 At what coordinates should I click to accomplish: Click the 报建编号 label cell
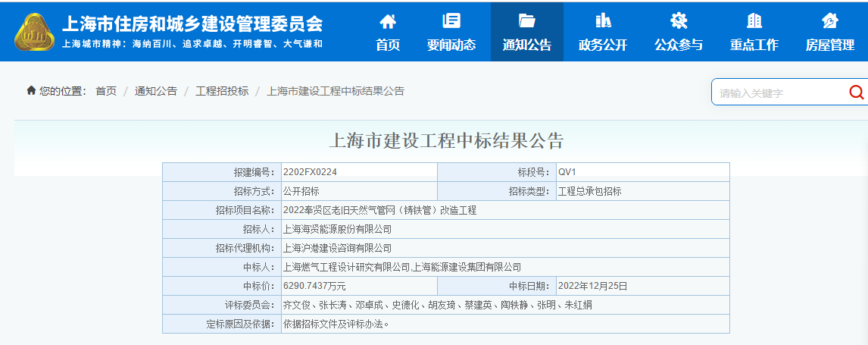click(x=222, y=172)
